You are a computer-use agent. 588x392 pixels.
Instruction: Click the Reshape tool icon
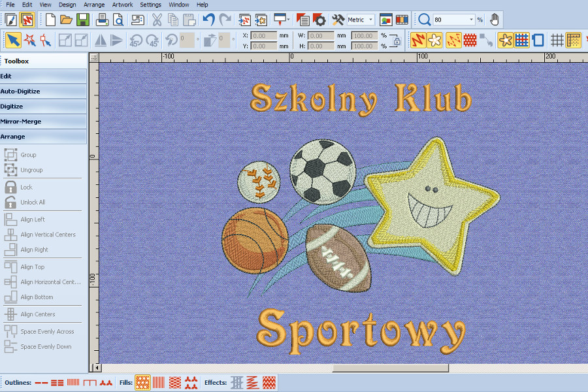[45, 41]
